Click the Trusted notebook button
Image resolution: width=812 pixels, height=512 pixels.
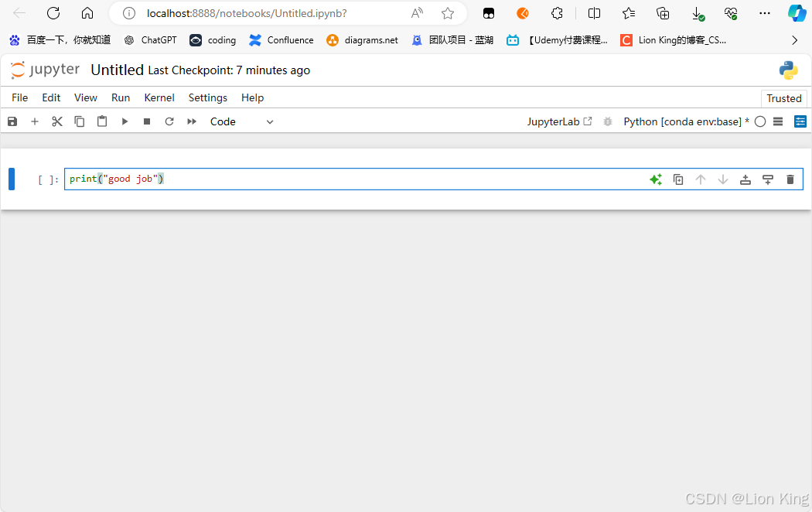tap(784, 98)
